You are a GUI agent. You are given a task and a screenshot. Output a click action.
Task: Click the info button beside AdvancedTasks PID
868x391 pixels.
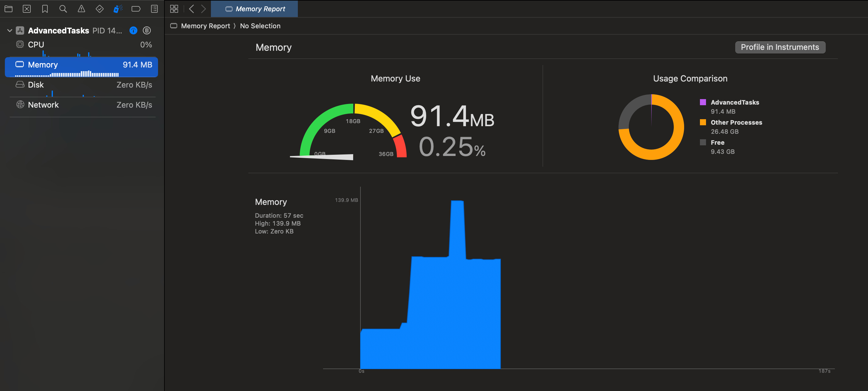coord(133,30)
